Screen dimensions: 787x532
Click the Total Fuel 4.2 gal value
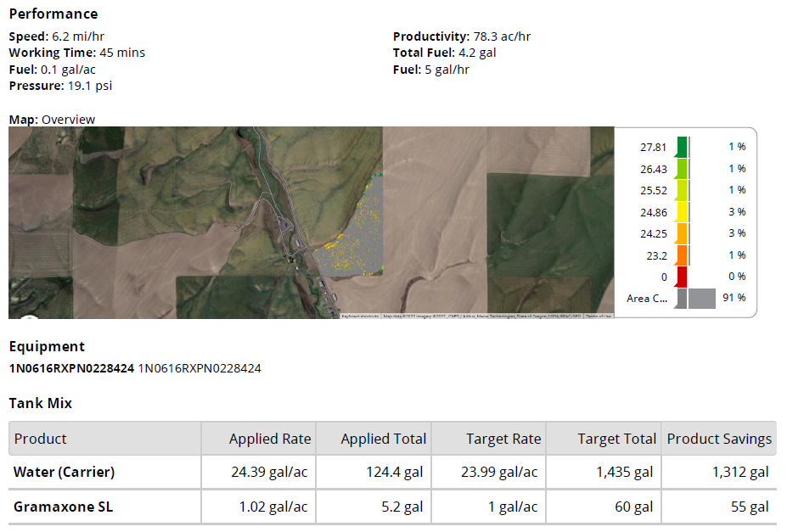477,53
